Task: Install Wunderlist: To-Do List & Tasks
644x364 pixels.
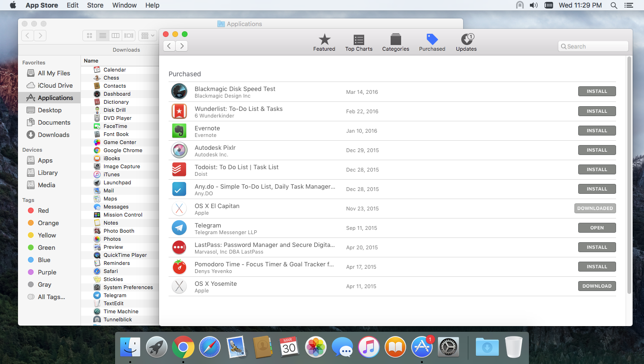Action: click(597, 111)
